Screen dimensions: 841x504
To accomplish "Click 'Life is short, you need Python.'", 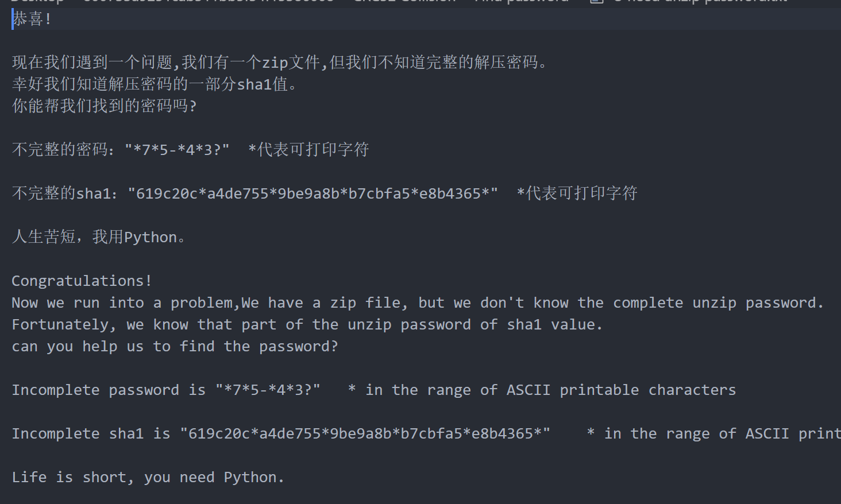I will pyautogui.click(x=148, y=477).
